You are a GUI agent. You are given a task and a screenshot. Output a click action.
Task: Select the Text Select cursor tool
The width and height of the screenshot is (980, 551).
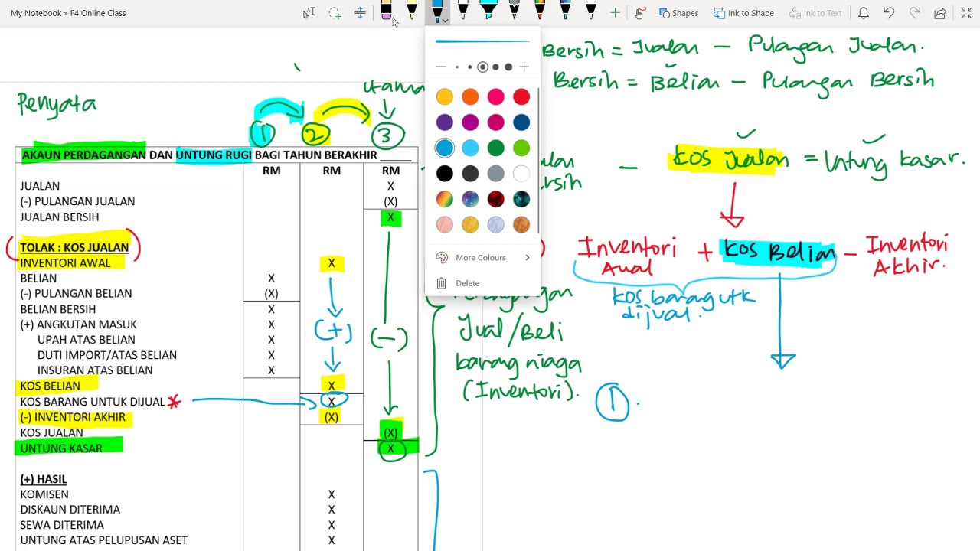point(309,13)
